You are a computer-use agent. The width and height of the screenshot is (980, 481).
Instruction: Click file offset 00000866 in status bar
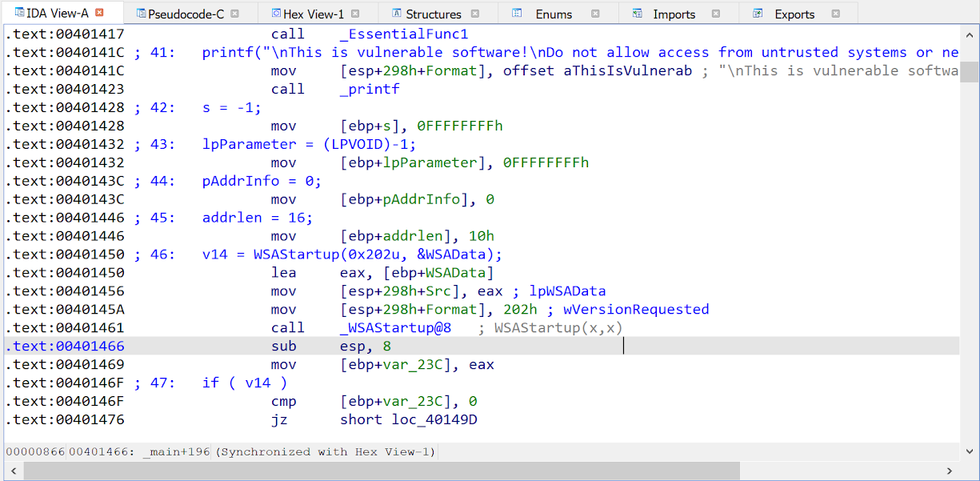tap(36, 451)
